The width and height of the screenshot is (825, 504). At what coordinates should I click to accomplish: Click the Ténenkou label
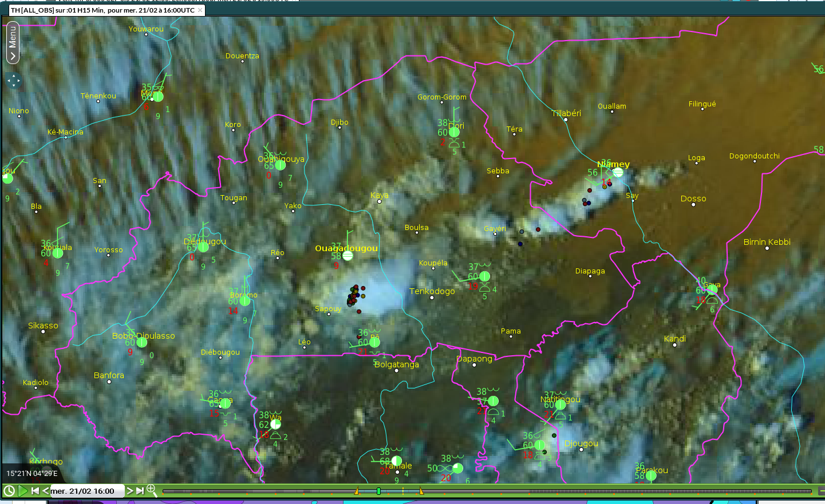pyautogui.click(x=98, y=96)
